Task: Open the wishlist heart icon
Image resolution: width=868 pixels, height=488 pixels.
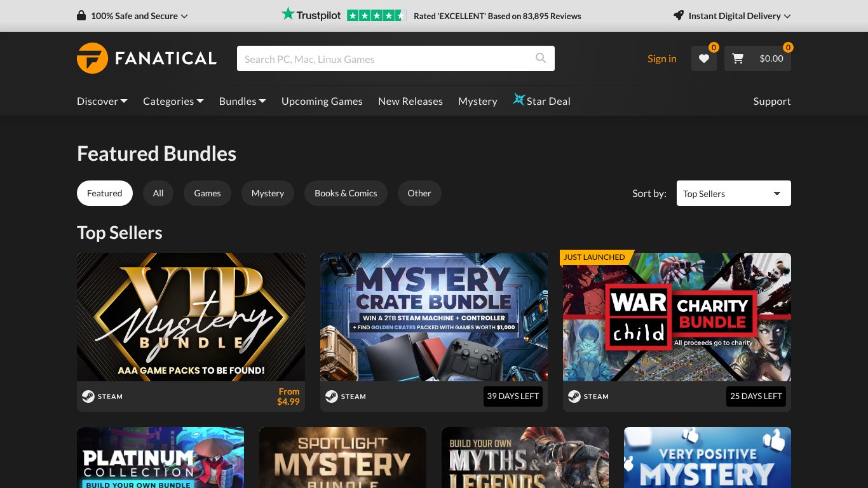Action: (x=704, y=58)
